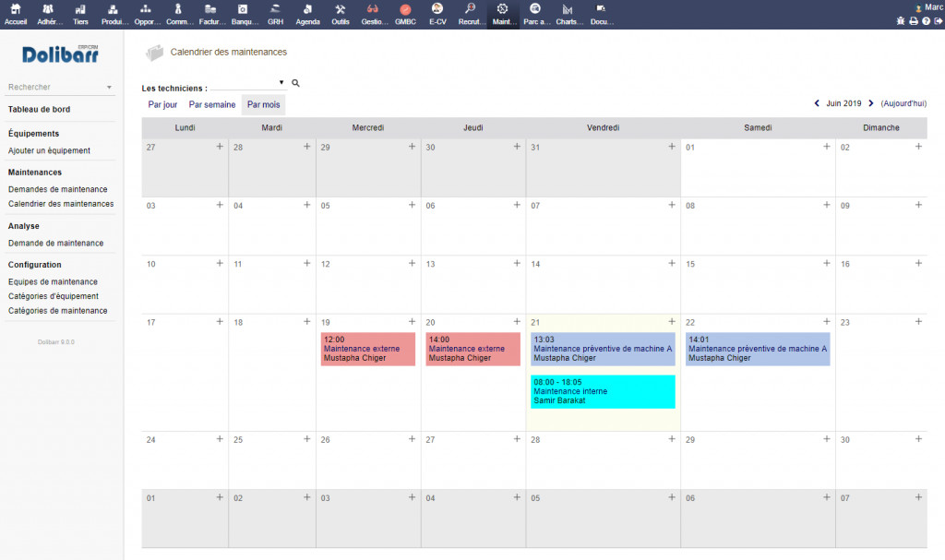
Task: Click the logout icon at top right
Action: 938,20
